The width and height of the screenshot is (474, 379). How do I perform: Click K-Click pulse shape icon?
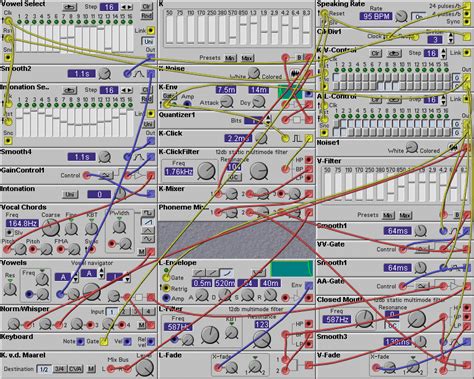click(297, 138)
